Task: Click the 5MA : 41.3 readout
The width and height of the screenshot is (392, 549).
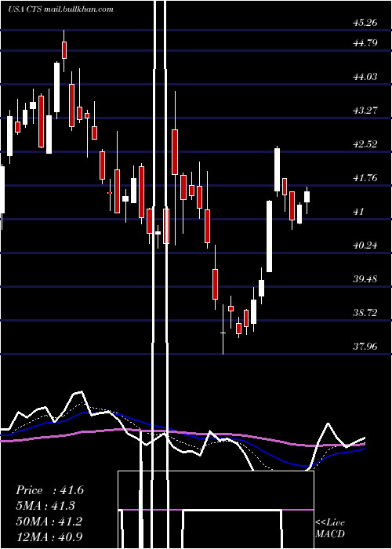Action: 45,506
